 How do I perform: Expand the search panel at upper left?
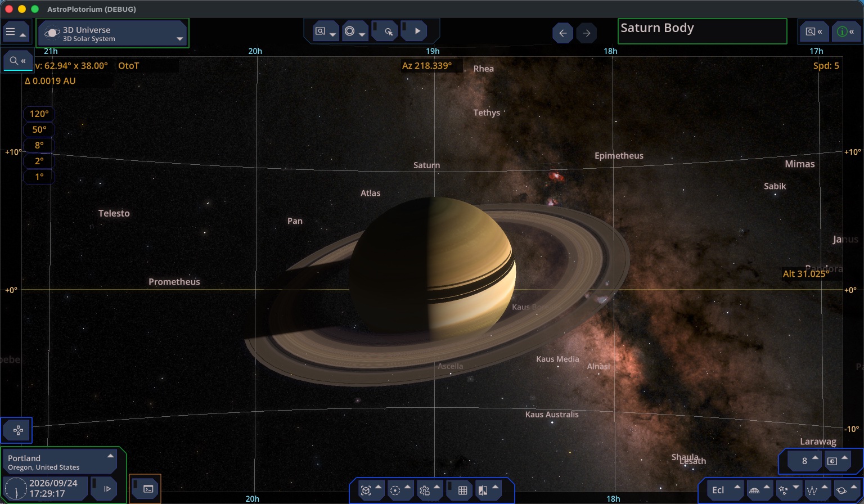coord(18,61)
